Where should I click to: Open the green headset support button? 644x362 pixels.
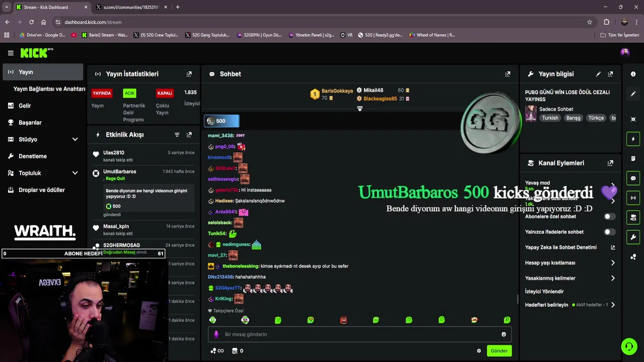[628, 346]
